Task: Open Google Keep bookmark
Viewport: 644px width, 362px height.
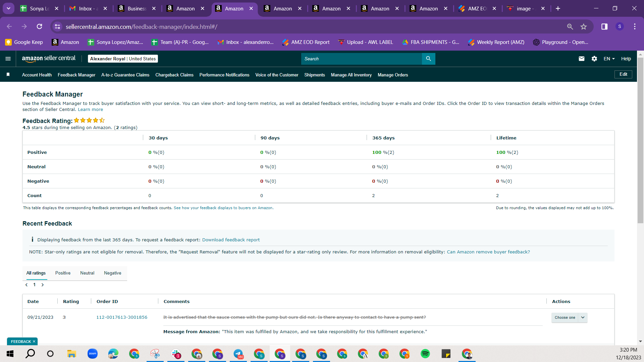Action: click(x=24, y=42)
